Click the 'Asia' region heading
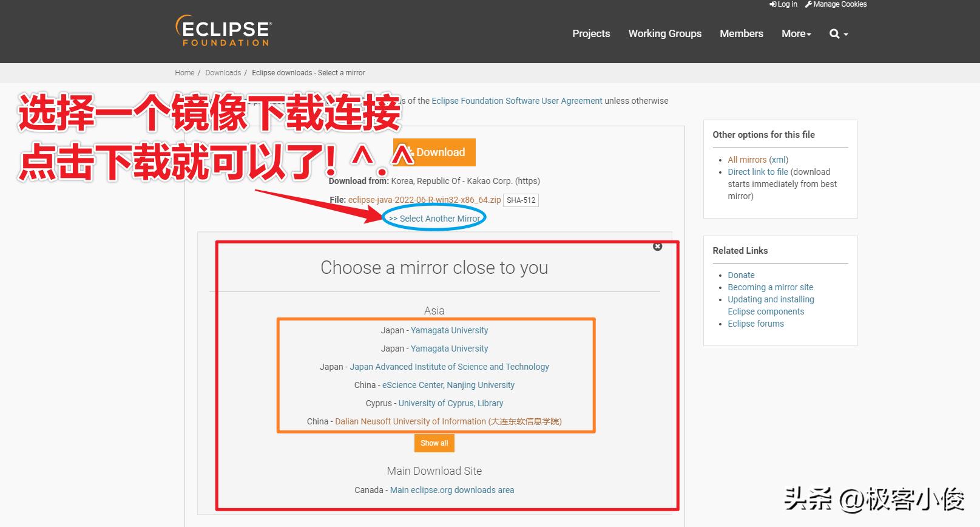Image resolution: width=980 pixels, height=527 pixels. click(x=434, y=311)
